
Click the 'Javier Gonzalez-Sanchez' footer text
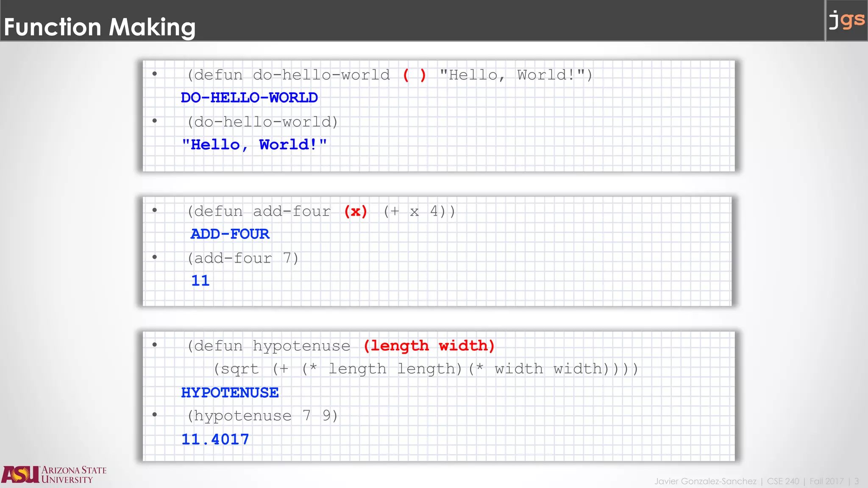tap(705, 481)
